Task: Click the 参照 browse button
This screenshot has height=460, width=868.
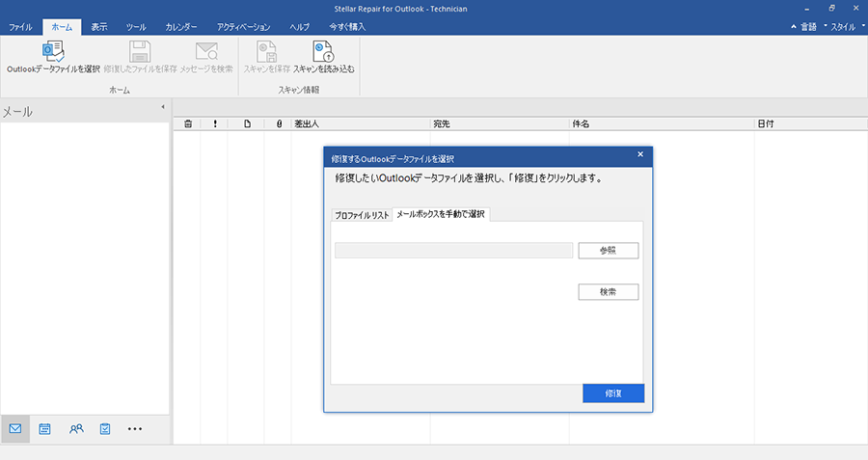Action: [x=609, y=250]
